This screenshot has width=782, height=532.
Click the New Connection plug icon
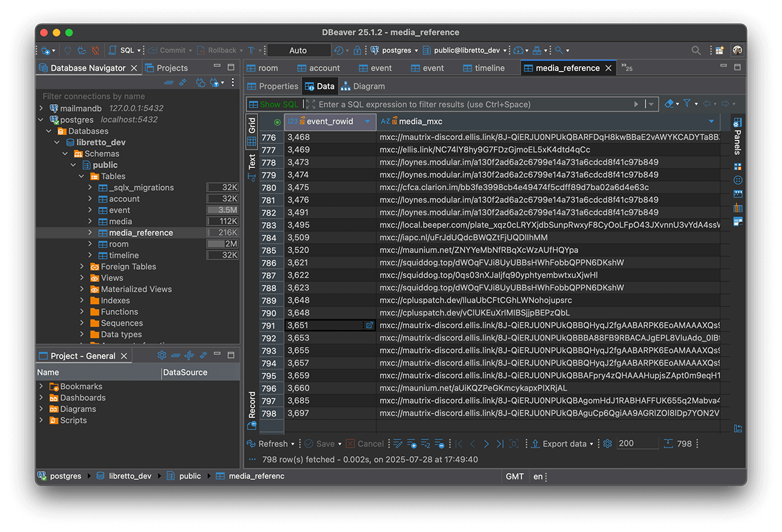click(x=46, y=50)
